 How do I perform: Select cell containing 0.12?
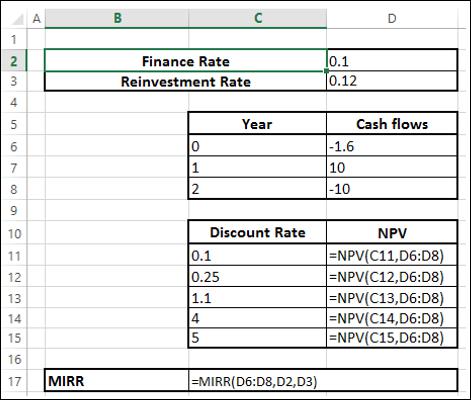point(392,81)
